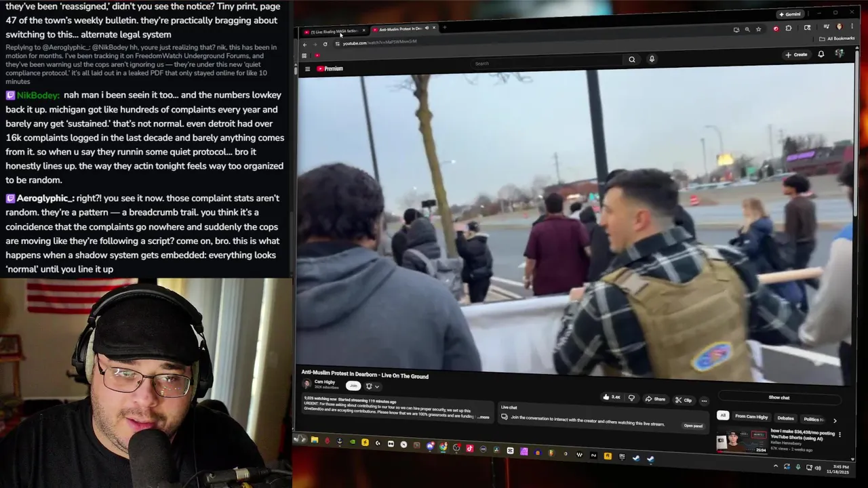Click the Join membership button
This screenshot has width=868, height=488.
point(353,386)
